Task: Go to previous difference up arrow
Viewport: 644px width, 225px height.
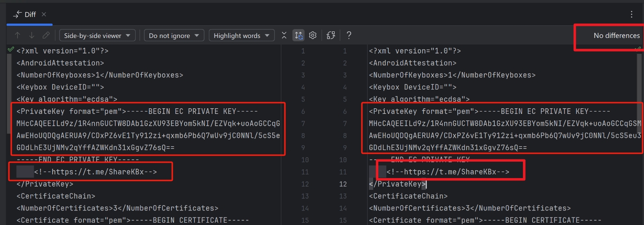Action: tap(17, 36)
